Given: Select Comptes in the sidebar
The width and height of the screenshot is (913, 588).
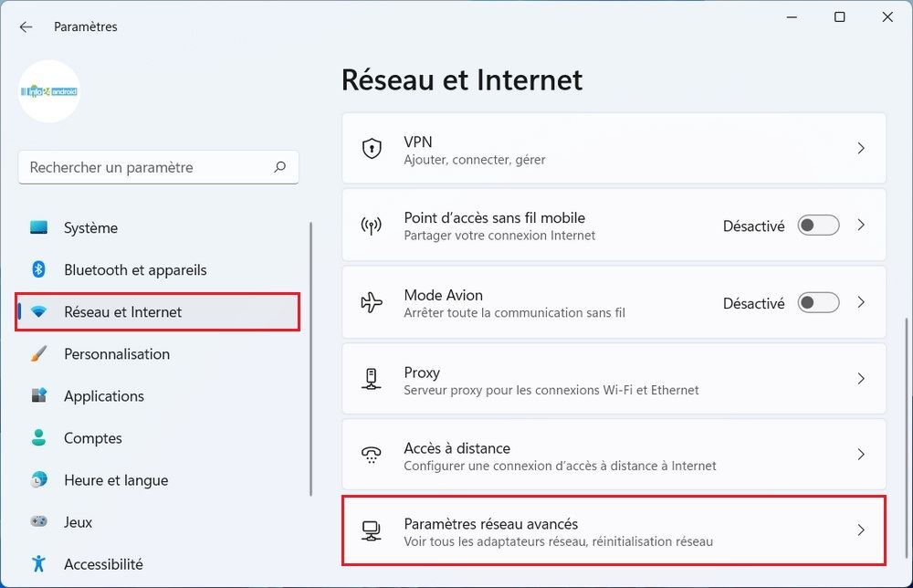Looking at the screenshot, I should [x=92, y=438].
